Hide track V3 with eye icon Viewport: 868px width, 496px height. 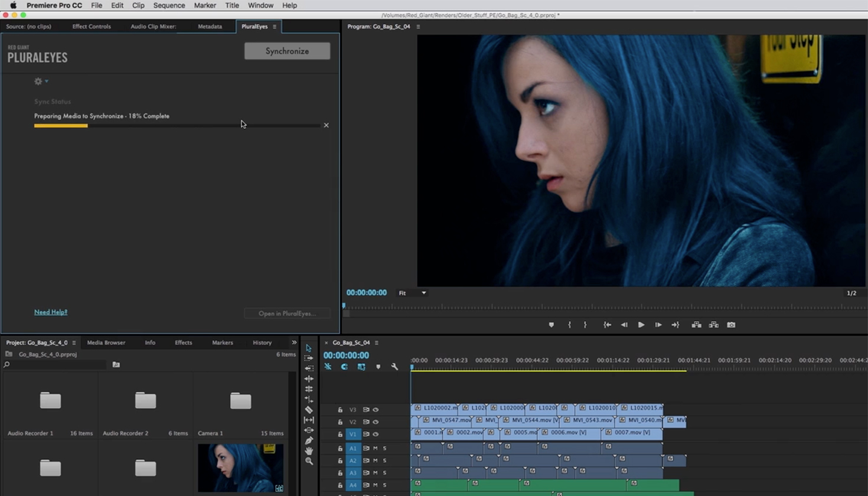[376, 409]
